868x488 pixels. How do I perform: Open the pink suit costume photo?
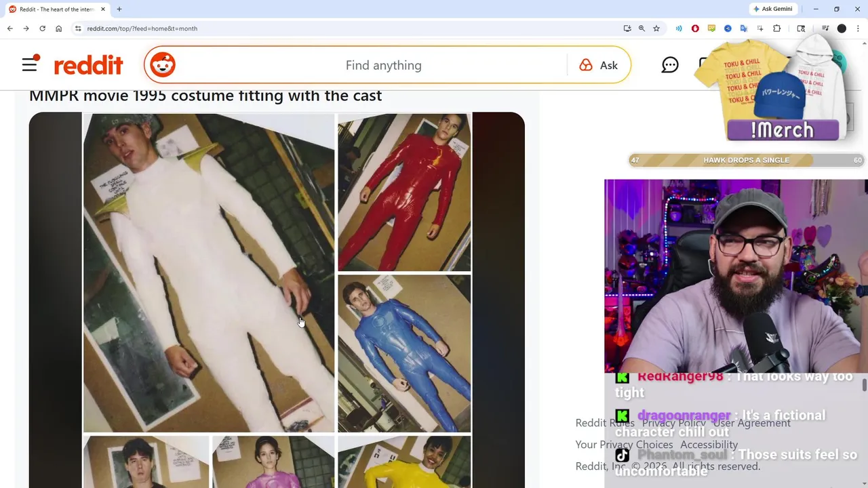coord(273,462)
